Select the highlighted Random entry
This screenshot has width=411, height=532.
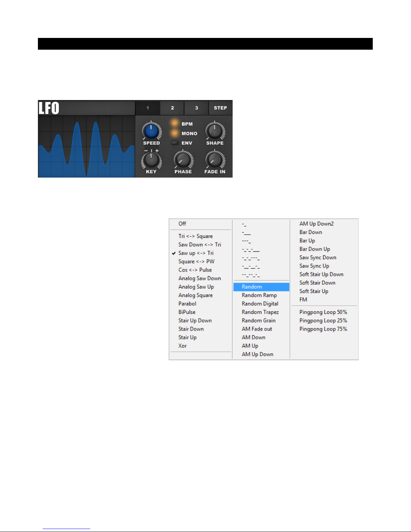(261, 287)
